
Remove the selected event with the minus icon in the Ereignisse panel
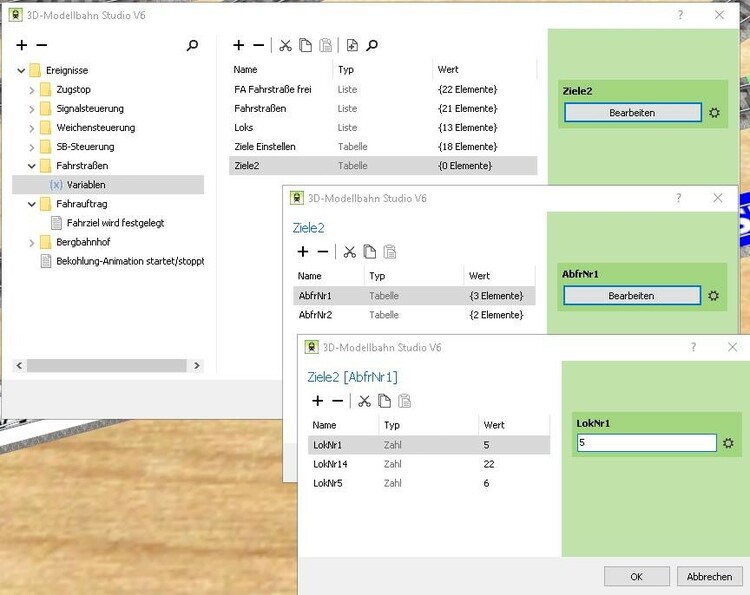[x=42, y=45]
